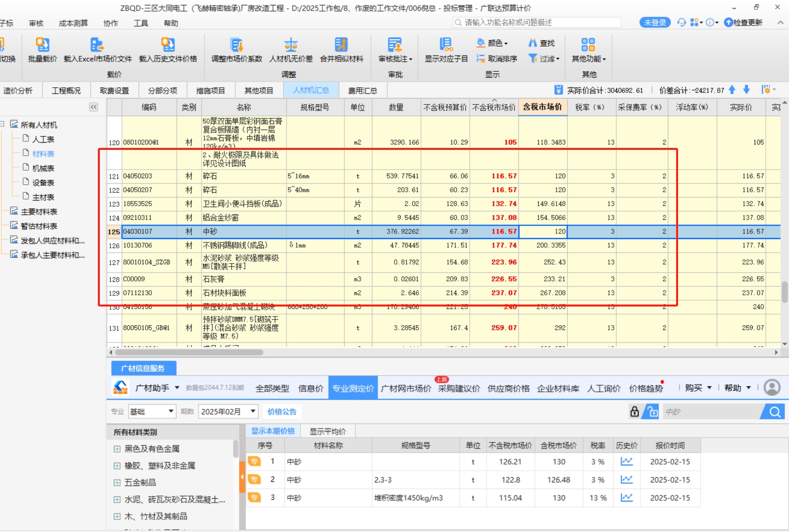Screen dimensions: 789x532
Task: Click the 企业材料库 tab
Action: tap(558, 388)
